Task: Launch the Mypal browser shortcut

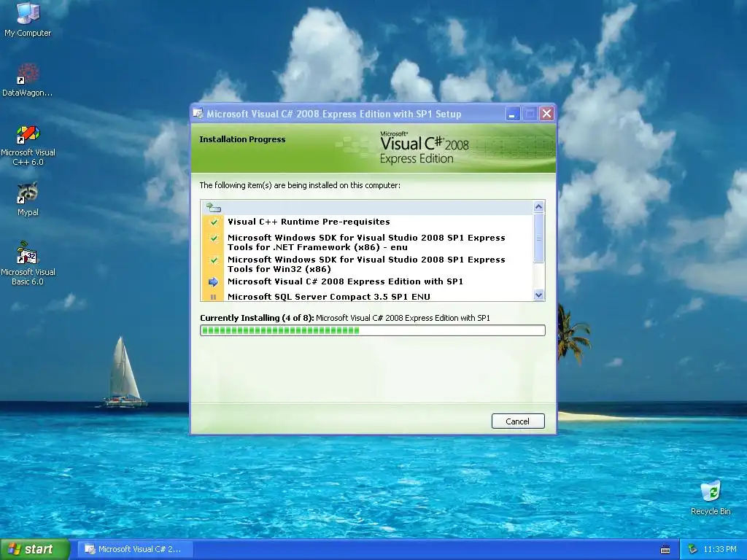Action: point(28,199)
